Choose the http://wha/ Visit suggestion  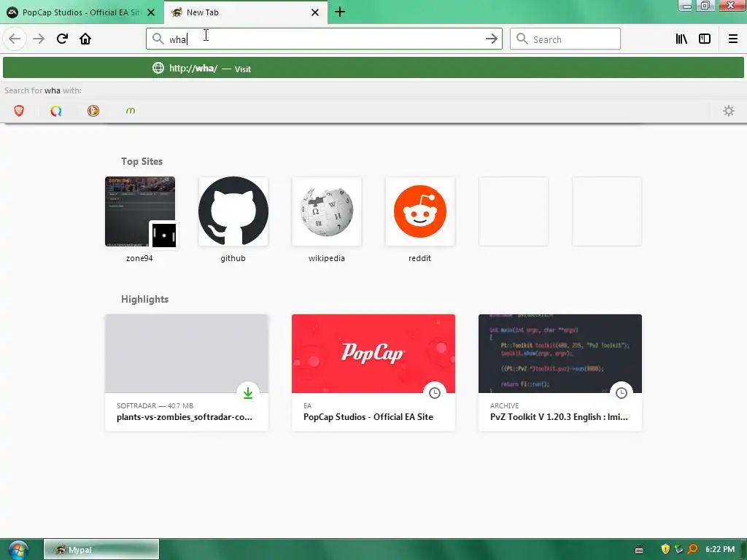[373, 68]
